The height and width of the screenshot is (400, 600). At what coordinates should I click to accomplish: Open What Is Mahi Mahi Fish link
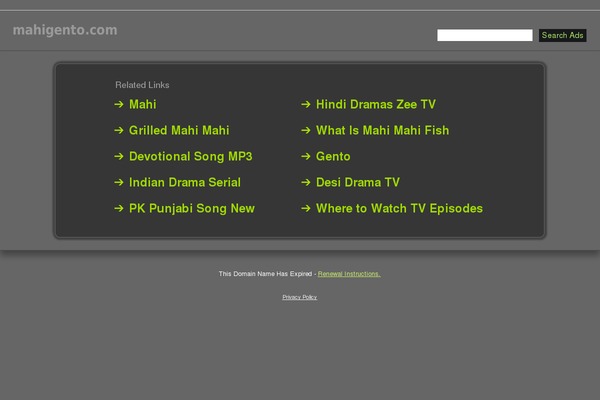pyautogui.click(x=382, y=130)
